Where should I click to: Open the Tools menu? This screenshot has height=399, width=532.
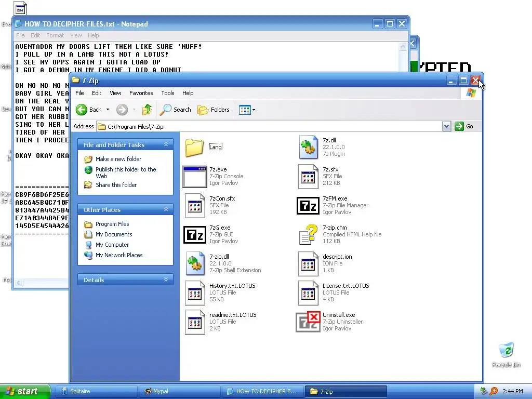click(168, 93)
